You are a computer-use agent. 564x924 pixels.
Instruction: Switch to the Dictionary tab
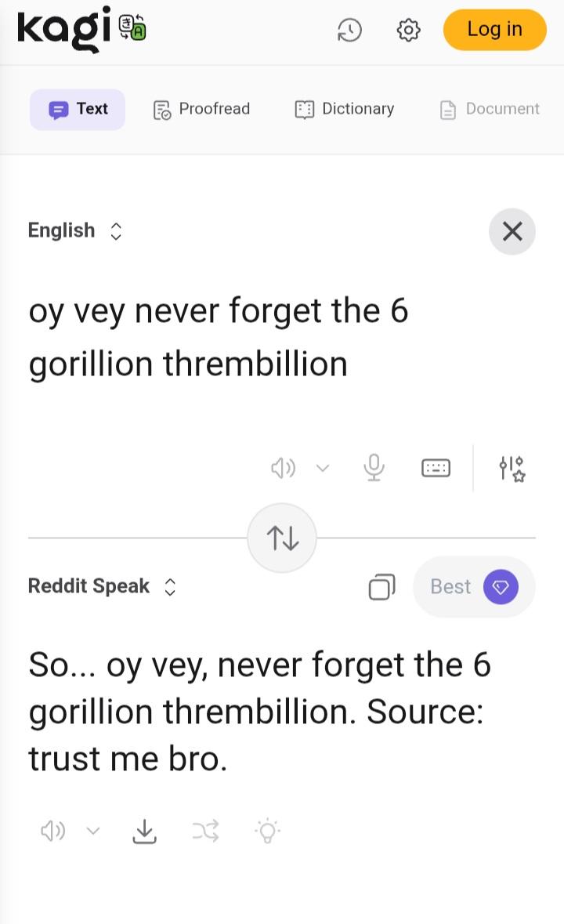click(344, 109)
